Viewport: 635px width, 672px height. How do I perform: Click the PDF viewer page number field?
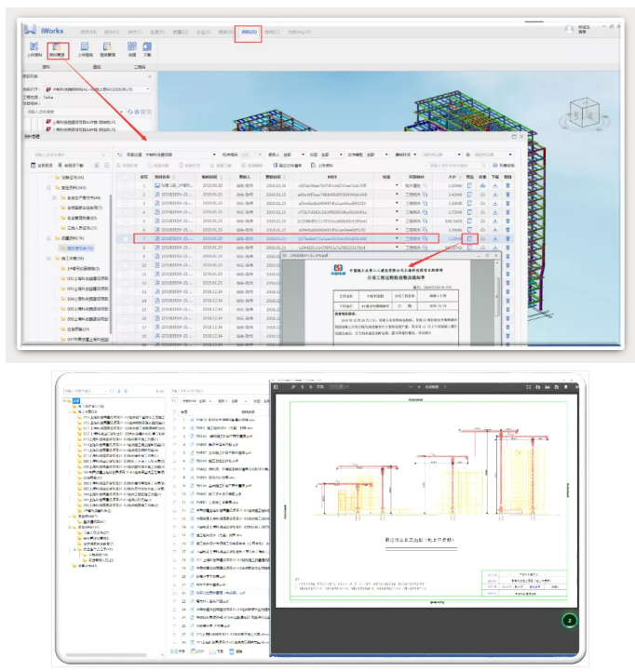337,387
